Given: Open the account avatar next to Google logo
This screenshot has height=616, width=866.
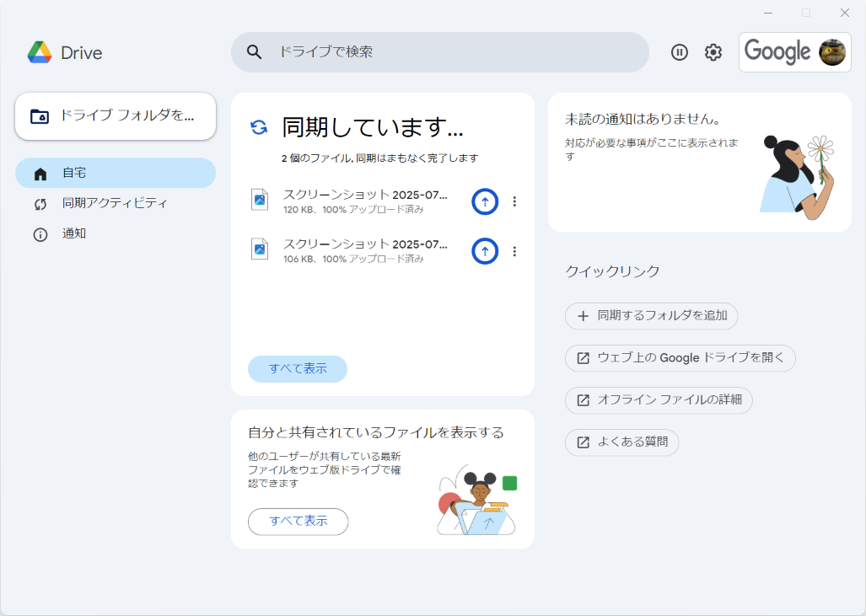Looking at the screenshot, I should 833,51.
